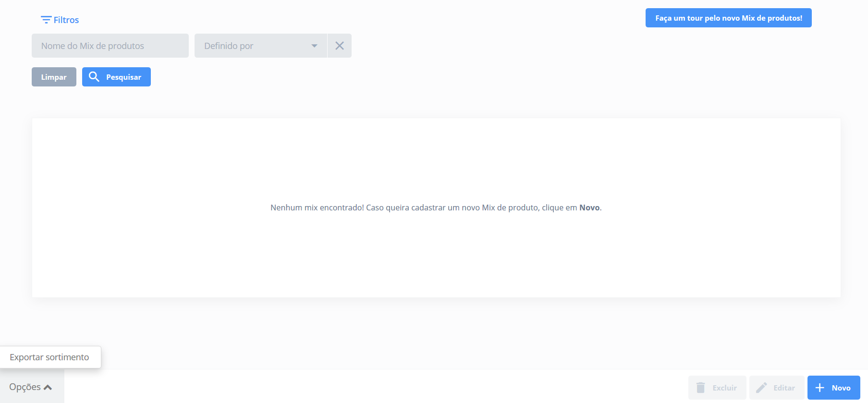The image size is (868, 403).
Task: Toggle the Filtros section label
Action: [x=66, y=20]
